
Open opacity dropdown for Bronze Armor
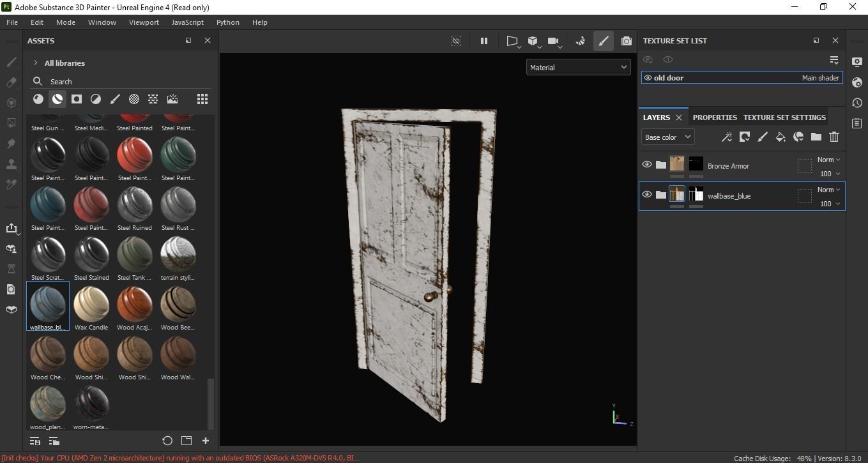(x=830, y=174)
